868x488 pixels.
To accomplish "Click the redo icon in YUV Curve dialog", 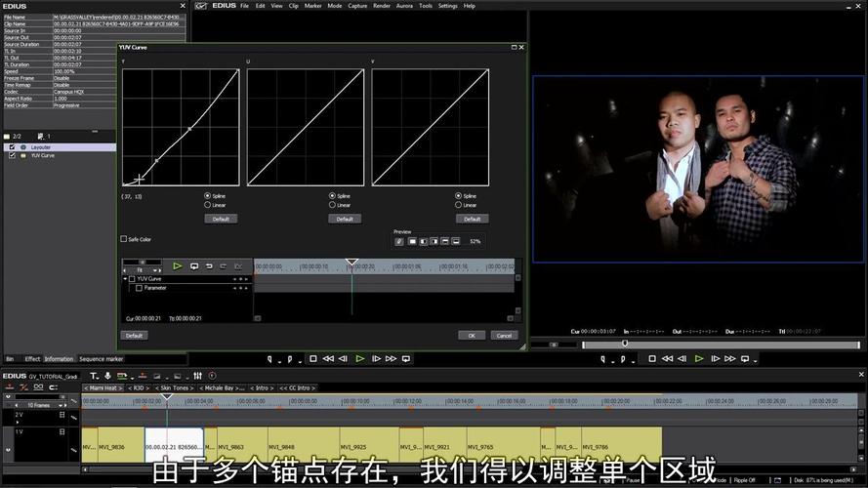I will (223, 266).
